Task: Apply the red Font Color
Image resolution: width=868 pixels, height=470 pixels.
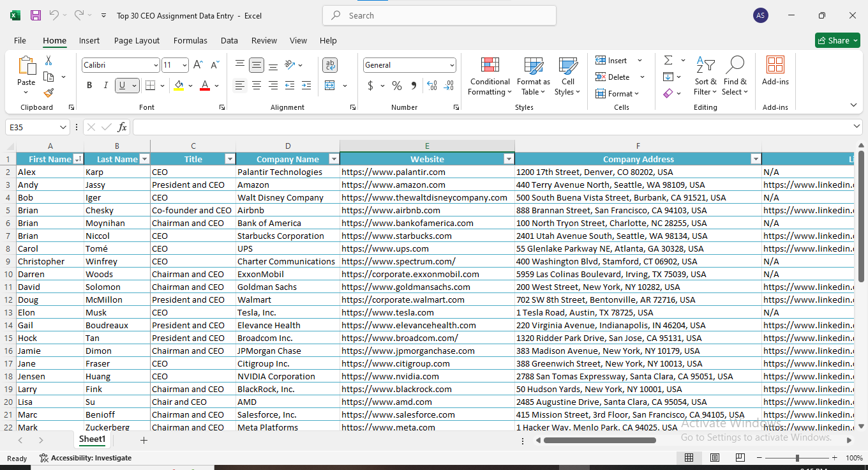Action: [x=205, y=86]
